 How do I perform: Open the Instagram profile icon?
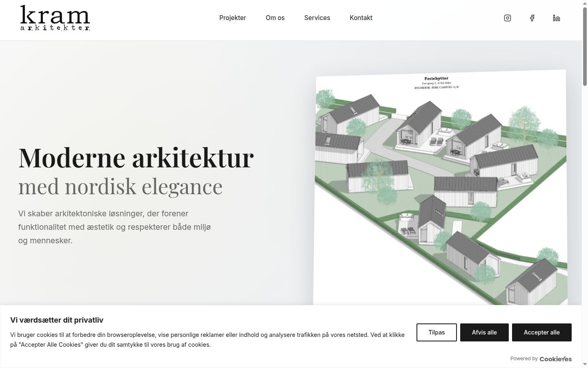coord(508,18)
